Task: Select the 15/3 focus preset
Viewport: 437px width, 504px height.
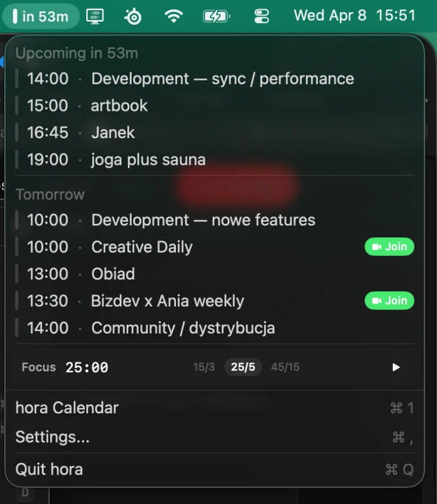Action: [x=204, y=367]
